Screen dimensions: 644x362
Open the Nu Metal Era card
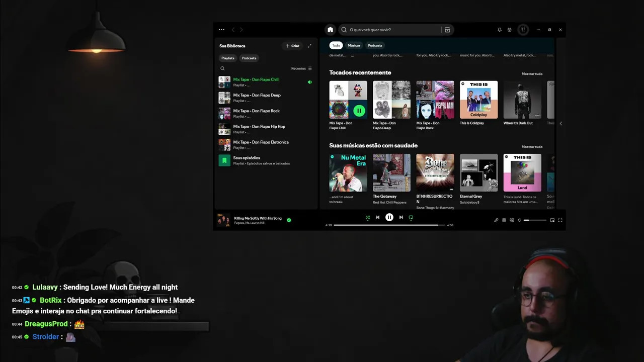click(348, 179)
